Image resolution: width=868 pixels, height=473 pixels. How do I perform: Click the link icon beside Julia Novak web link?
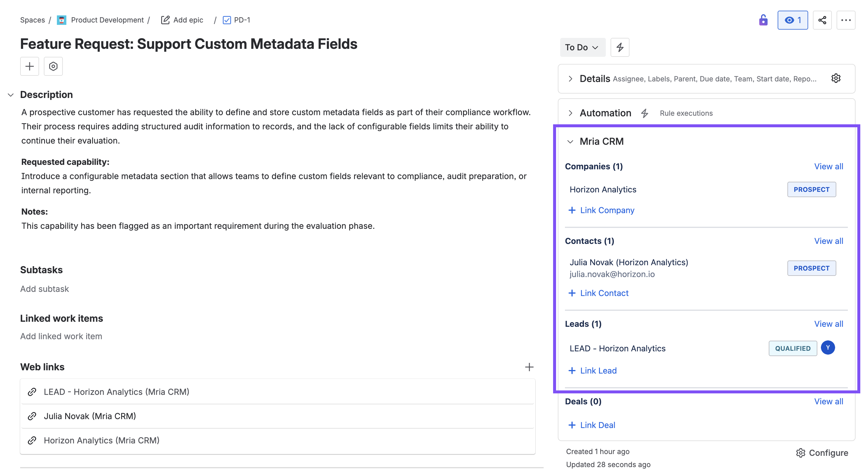click(32, 416)
